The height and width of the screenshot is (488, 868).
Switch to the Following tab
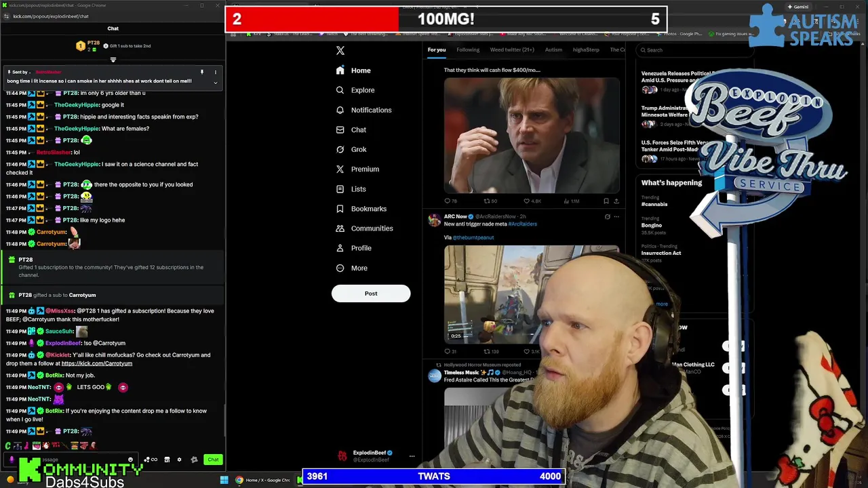pyautogui.click(x=468, y=49)
